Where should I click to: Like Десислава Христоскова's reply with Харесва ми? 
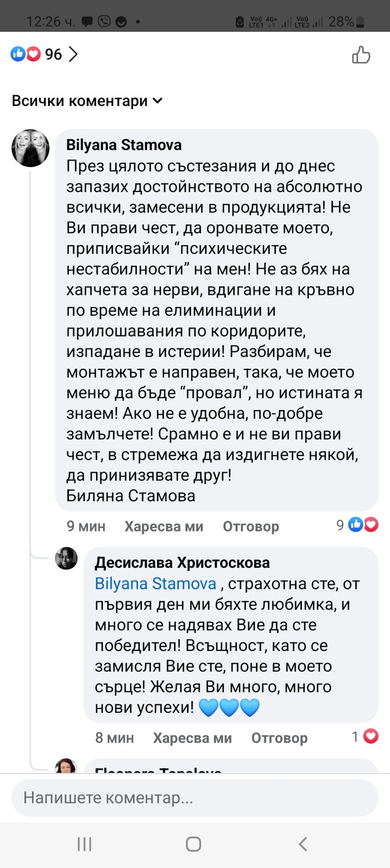pos(192,738)
